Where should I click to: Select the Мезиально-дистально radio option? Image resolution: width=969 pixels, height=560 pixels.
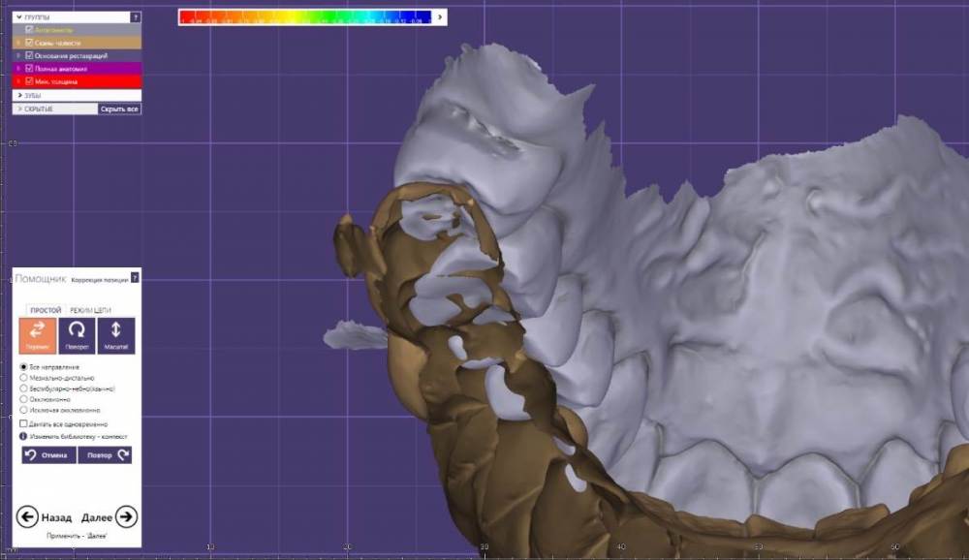point(24,378)
